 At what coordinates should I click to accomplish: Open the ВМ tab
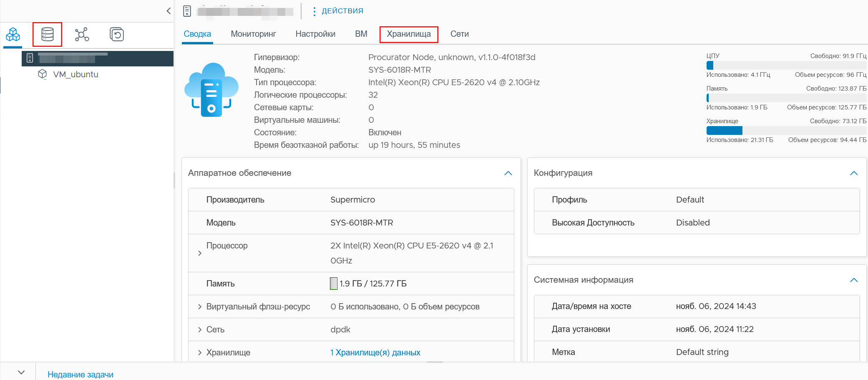pos(361,34)
